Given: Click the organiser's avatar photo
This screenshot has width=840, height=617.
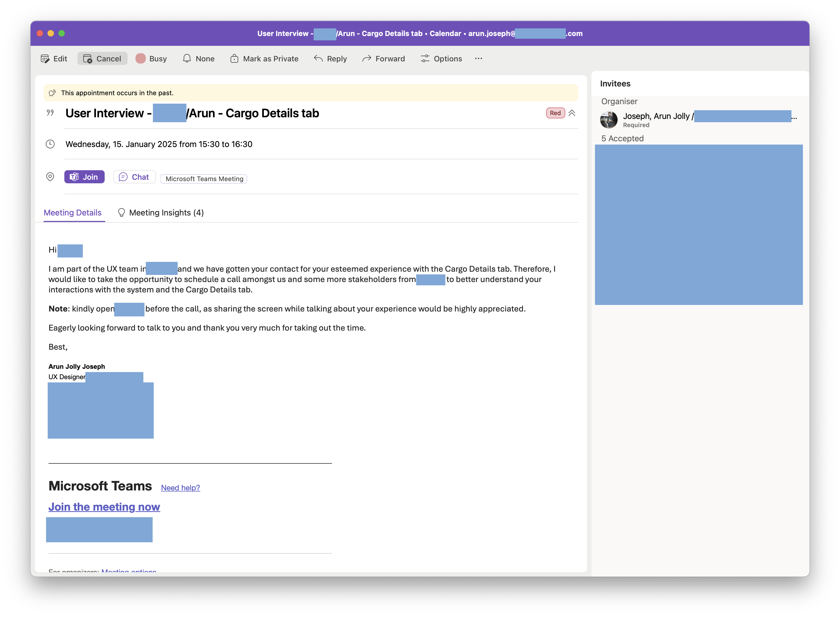Looking at the screenshot, I should pos(609,120).
